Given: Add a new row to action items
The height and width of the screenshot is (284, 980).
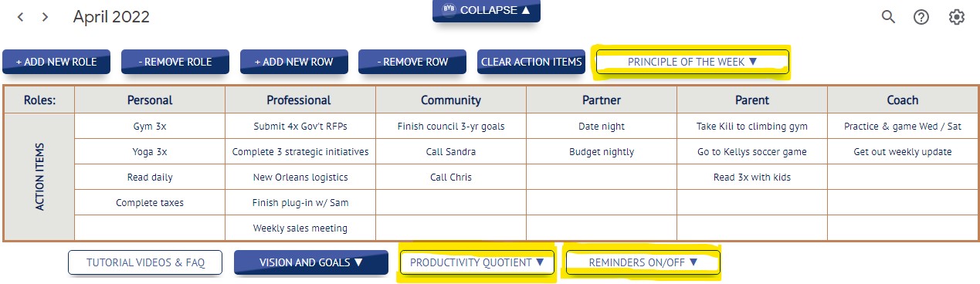Looking at the screenshot, I should coord(294,62).
